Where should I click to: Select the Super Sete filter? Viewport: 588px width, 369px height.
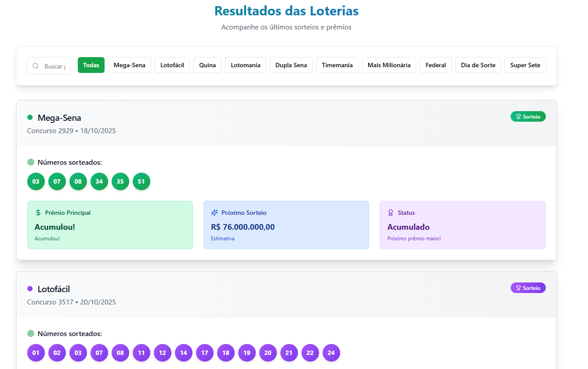[x=525, y=65]
